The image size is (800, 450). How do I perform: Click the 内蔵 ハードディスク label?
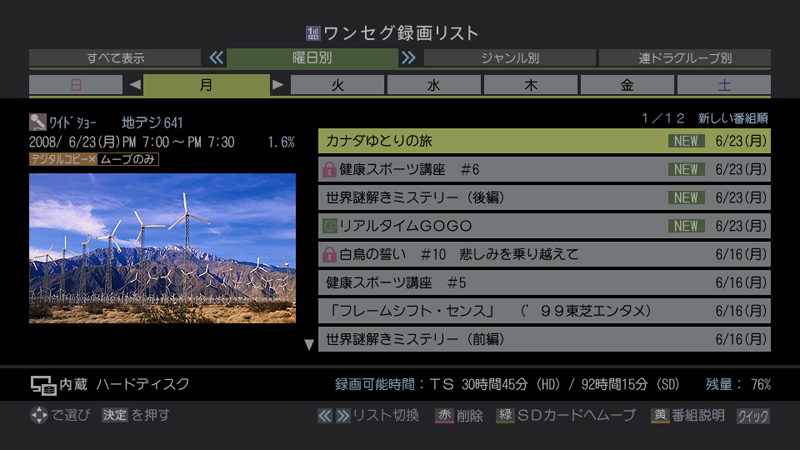(x=124, y=384)
